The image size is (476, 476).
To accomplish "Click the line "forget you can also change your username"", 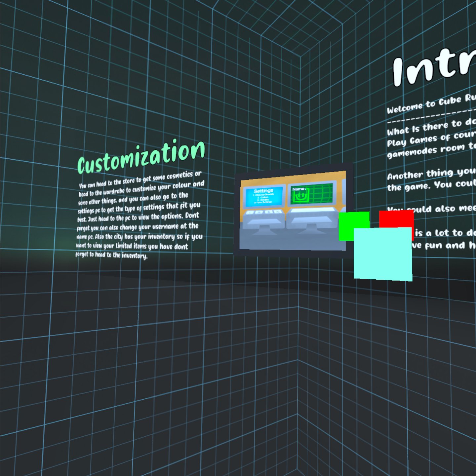I will 138,227.
